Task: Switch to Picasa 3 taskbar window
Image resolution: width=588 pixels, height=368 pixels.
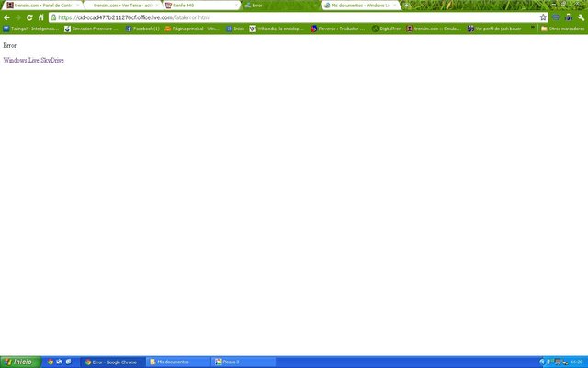Action: click(243, 362)
